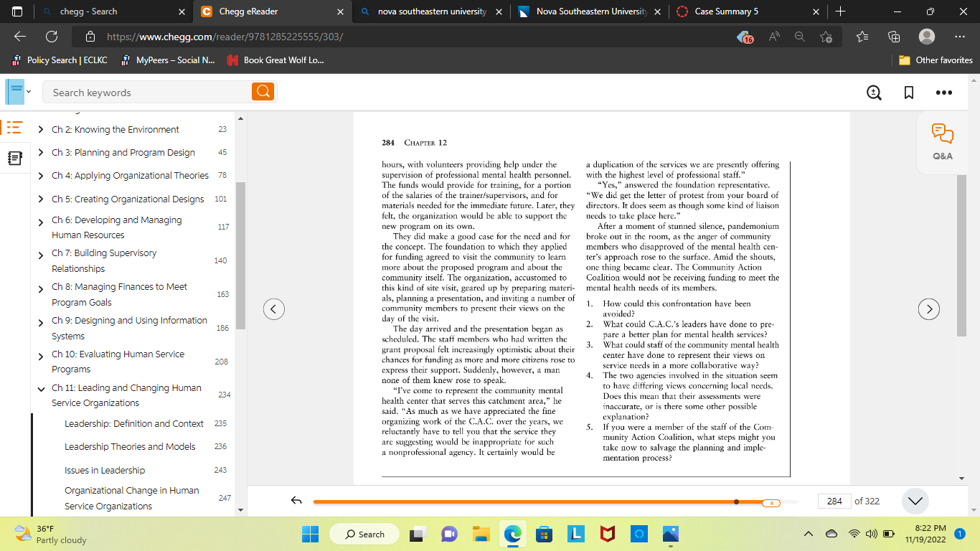Click the return arrow beside the progress bar
The height and width of the screenshot is (551, 980).
coord(296,501)
